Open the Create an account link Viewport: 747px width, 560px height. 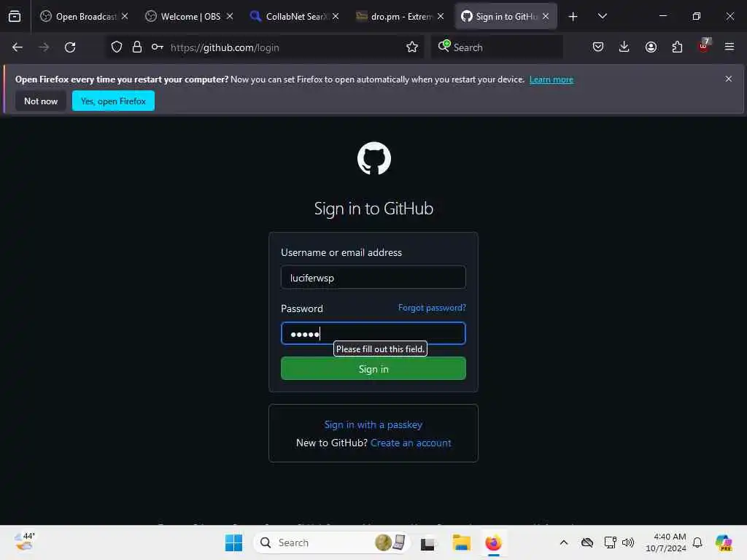coord(411,443)
